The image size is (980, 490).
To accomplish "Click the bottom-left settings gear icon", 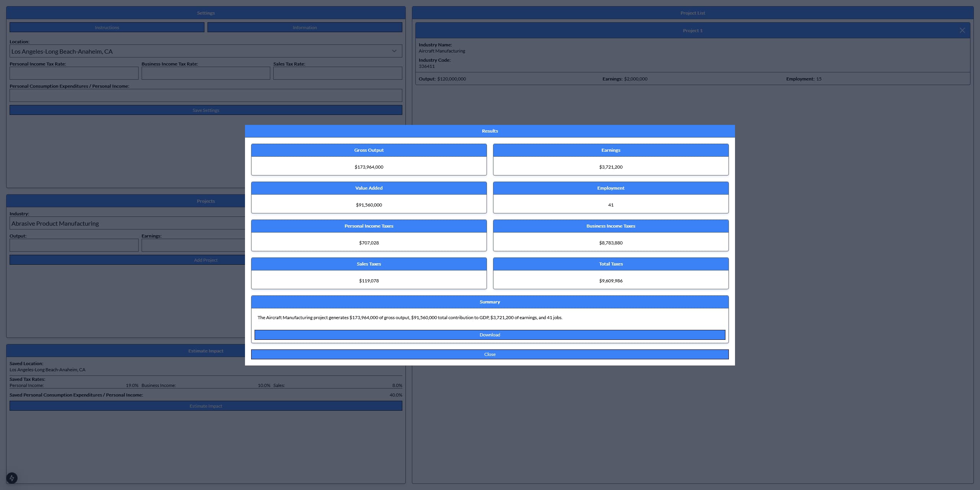I will click(x=12, y=477).
